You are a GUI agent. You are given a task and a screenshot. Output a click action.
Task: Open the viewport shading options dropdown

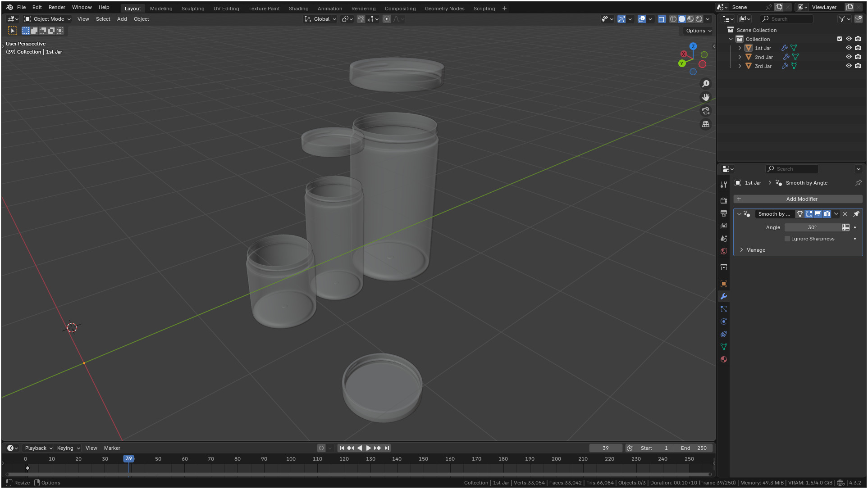pyautogui.click(x=708, y=19)
